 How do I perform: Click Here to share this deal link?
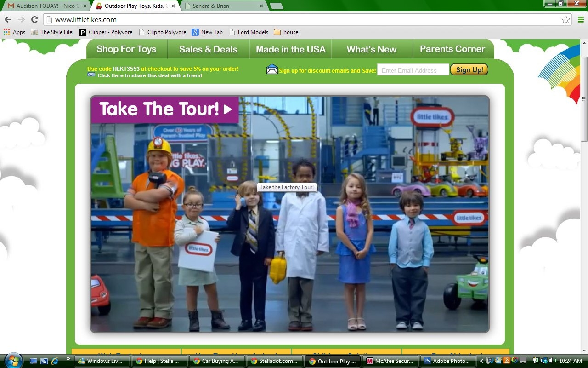150,75
